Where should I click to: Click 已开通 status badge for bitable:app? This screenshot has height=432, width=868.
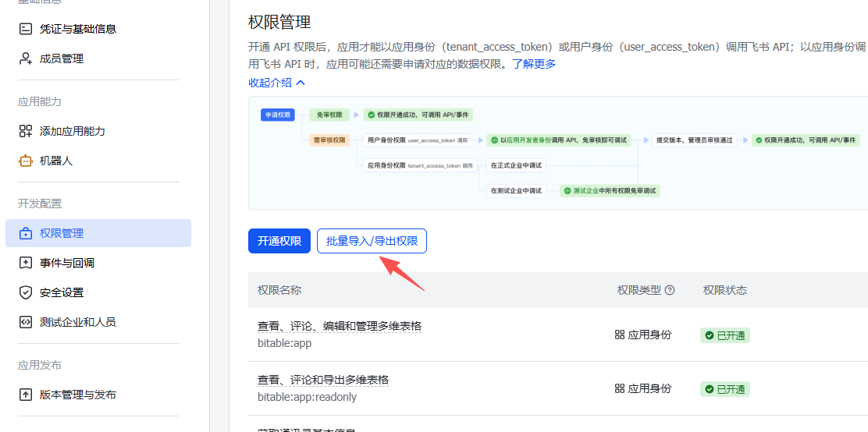pos(724,335)
